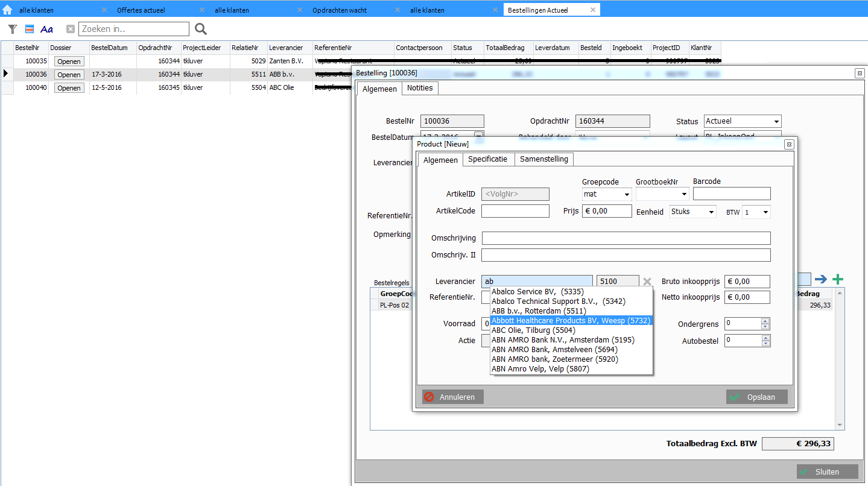Click the Annuleren button
Image resolution: width=868 pixels, height=486 pixels.
click(452, 397)
